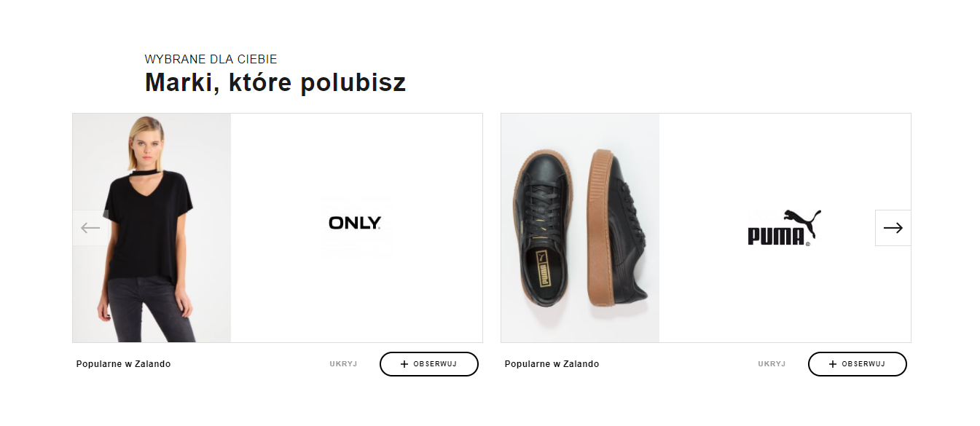Click "Popularne w Zalando" under the PUMA card
Viewport: 980px width, 426px height.
(x=552, y=364)
